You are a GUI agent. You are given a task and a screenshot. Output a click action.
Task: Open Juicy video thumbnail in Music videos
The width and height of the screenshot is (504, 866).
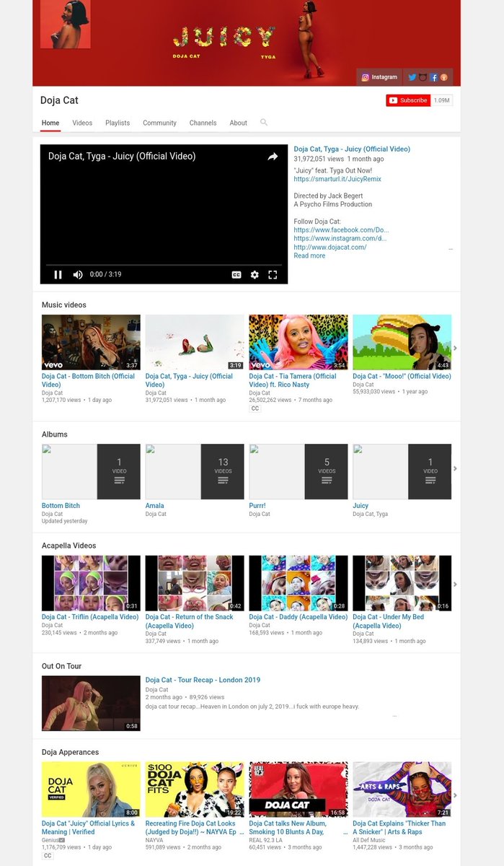tap(195, 342)
